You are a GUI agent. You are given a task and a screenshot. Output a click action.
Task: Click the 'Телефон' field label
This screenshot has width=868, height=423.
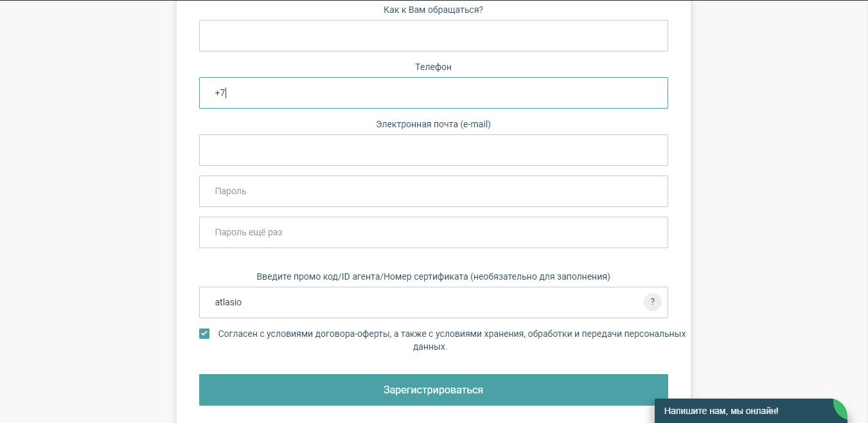(x=433, y=67)
